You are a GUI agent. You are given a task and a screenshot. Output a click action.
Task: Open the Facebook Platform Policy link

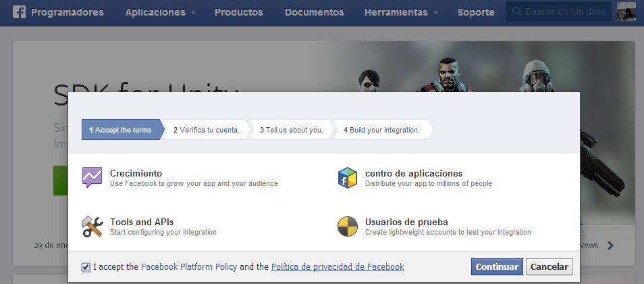pyautogui.click(x=189, y=266)
